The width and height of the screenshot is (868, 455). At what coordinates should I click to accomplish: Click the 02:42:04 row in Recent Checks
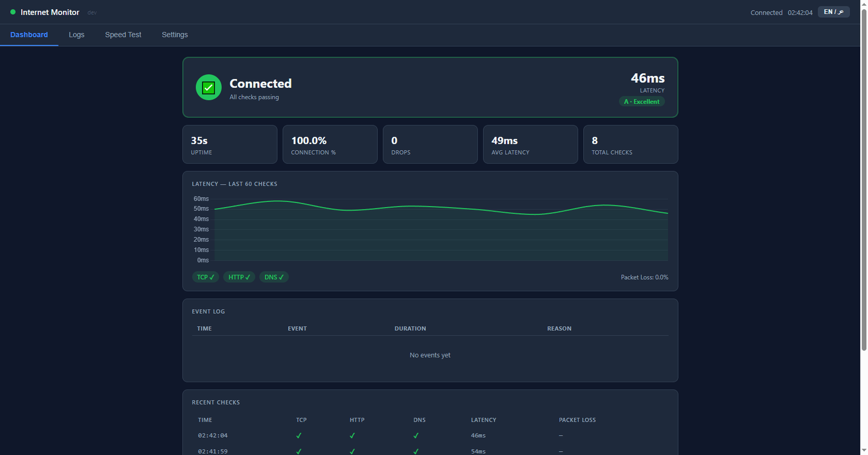point(430,435)
